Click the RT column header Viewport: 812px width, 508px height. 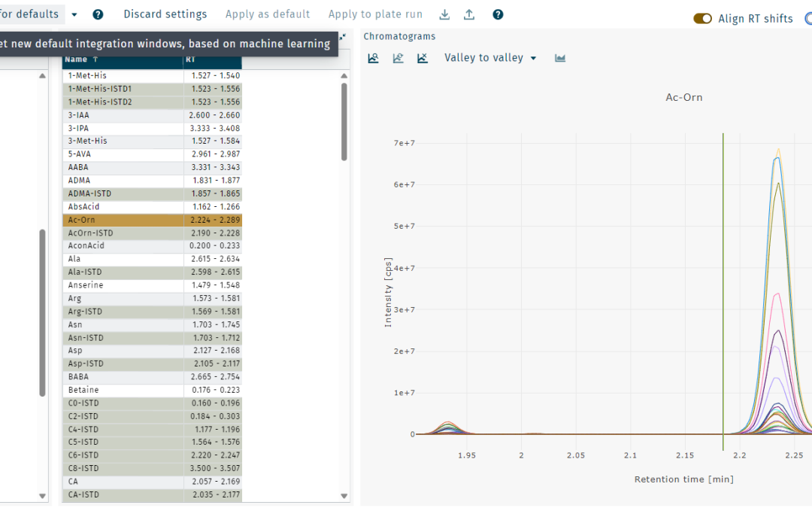click(212, 59)
